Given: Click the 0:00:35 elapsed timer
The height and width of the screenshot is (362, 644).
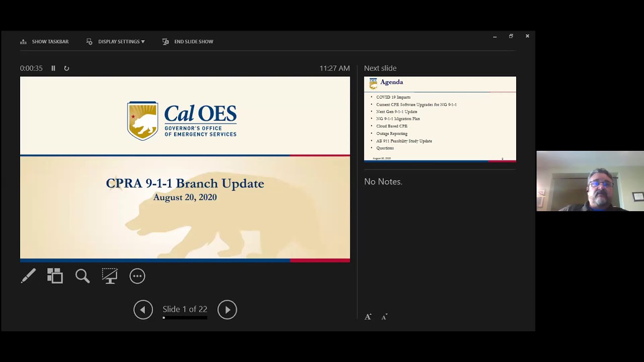Looking at the screenshot, I should [x=31, y=68].
